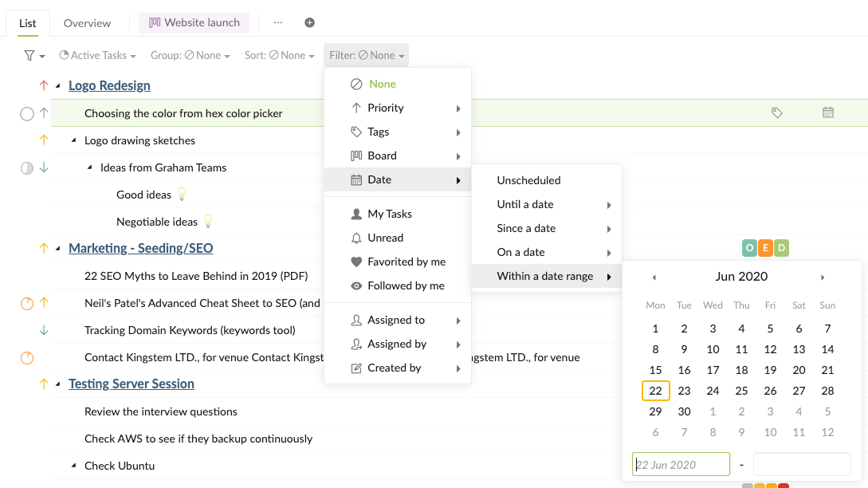Go to next month in calendar
This screenshot has width=868, height=488.
tap(823, 277)
